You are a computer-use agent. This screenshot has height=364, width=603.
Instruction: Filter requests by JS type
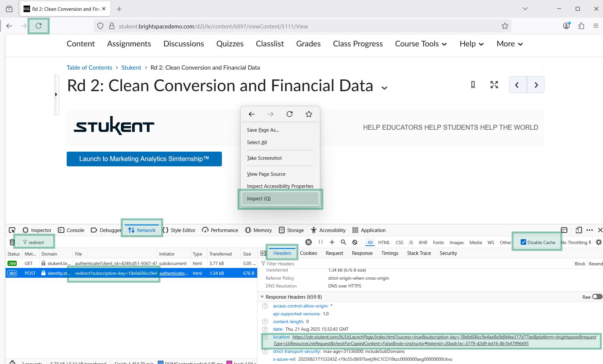[411, 242]
